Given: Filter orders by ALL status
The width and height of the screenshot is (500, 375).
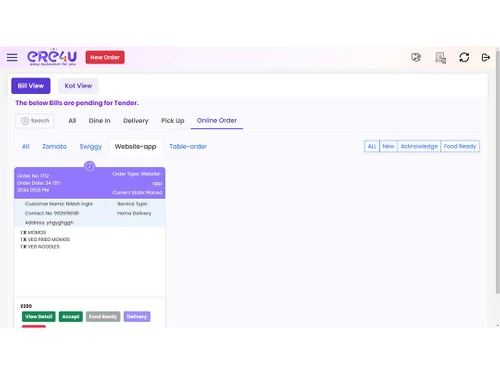Looking at the screenshot, I should [x=372, y=146].
